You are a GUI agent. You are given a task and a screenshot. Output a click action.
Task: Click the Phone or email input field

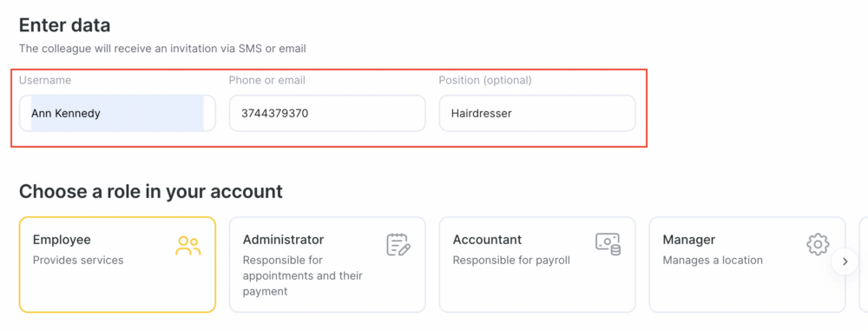327,113
